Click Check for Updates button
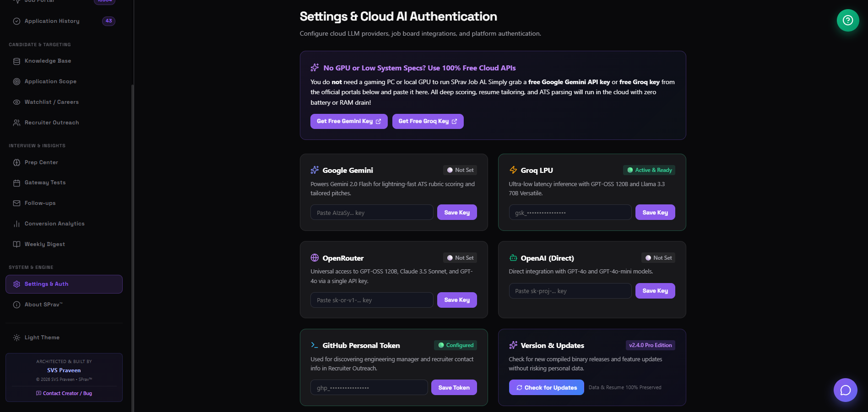 [546, 388]
